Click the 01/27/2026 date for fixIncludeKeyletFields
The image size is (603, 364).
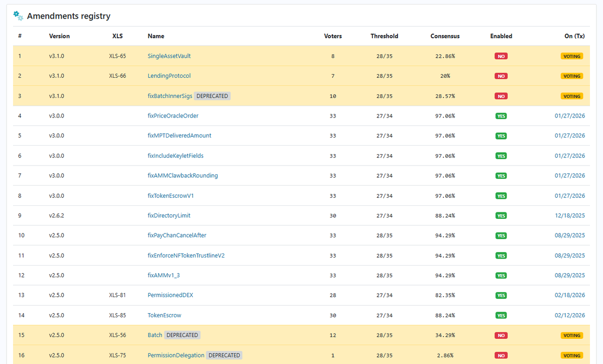coord(570,156)
